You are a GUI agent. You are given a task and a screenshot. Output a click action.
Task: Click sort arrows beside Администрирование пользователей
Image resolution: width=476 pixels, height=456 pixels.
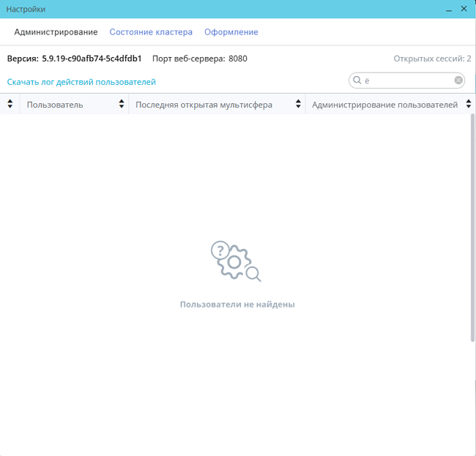tap(468, 105)
